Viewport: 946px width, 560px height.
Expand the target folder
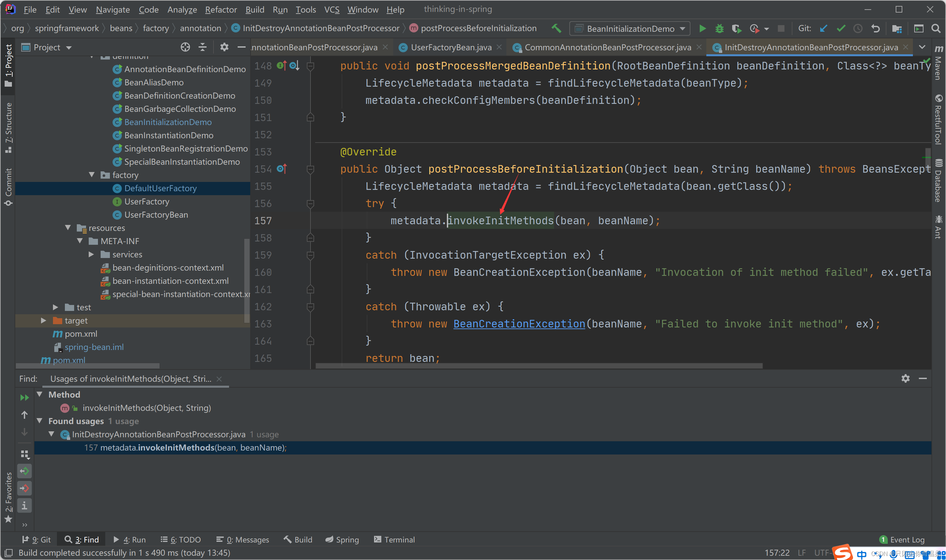coord(43,321)
